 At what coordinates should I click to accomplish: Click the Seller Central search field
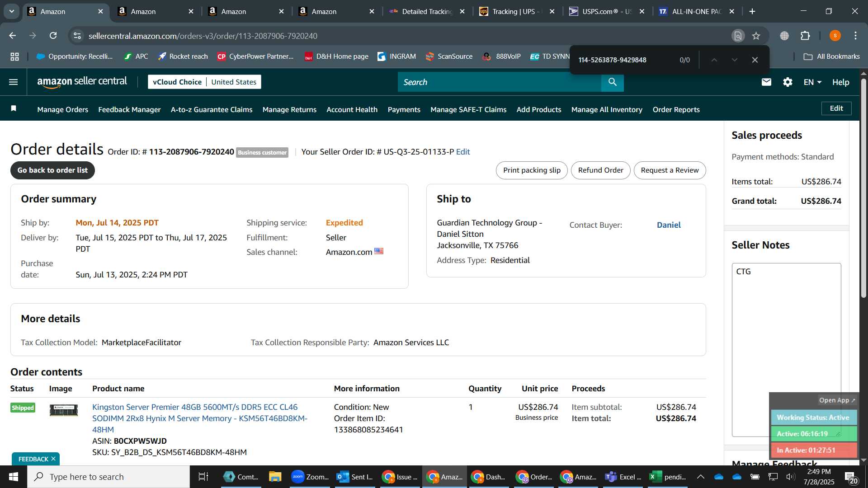click(x=500, y=82)
